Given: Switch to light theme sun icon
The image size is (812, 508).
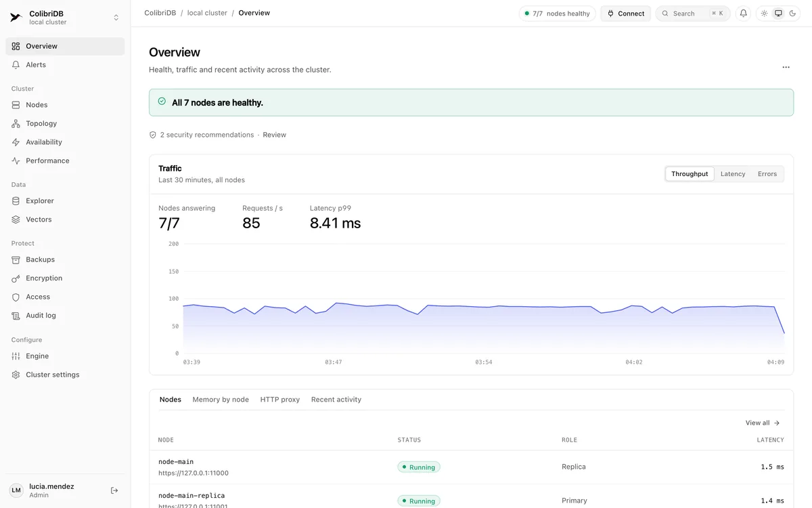Looking at the screenshot, I should tap(764, 14).
